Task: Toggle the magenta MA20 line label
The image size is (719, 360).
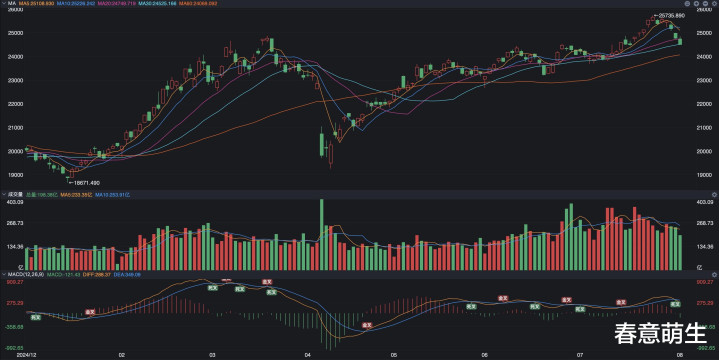Action: [116, 3]
